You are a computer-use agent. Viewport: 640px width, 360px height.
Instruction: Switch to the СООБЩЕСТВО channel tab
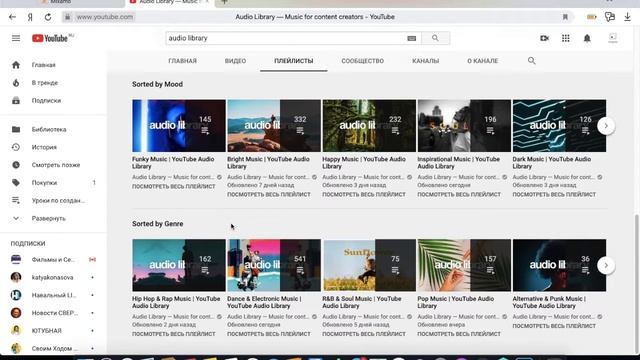click(x=362, y=61)
